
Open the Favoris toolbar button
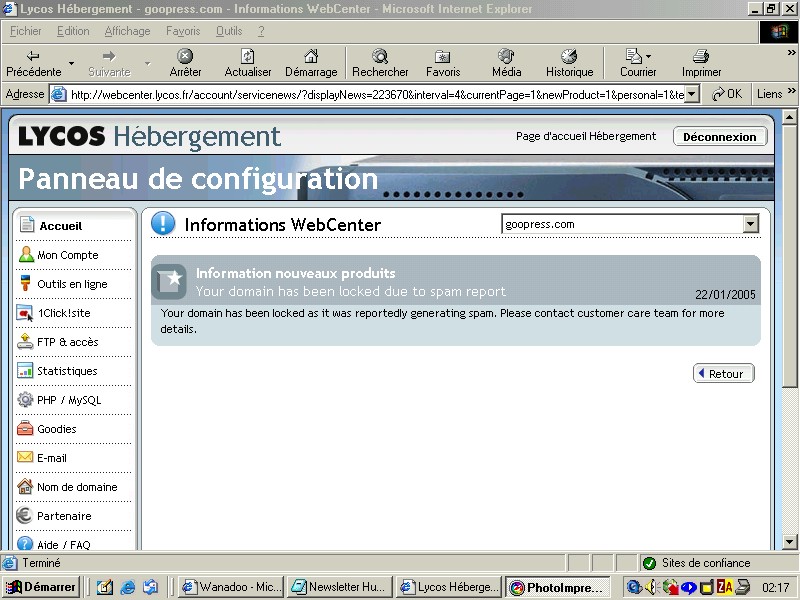(x=443, y=63)
